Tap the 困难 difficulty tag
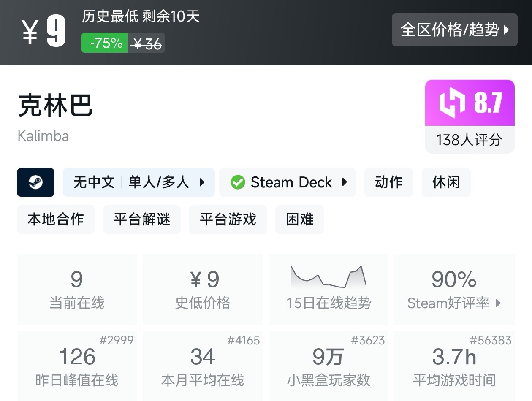This screenshot has height=401, width=532. (300, 219)
